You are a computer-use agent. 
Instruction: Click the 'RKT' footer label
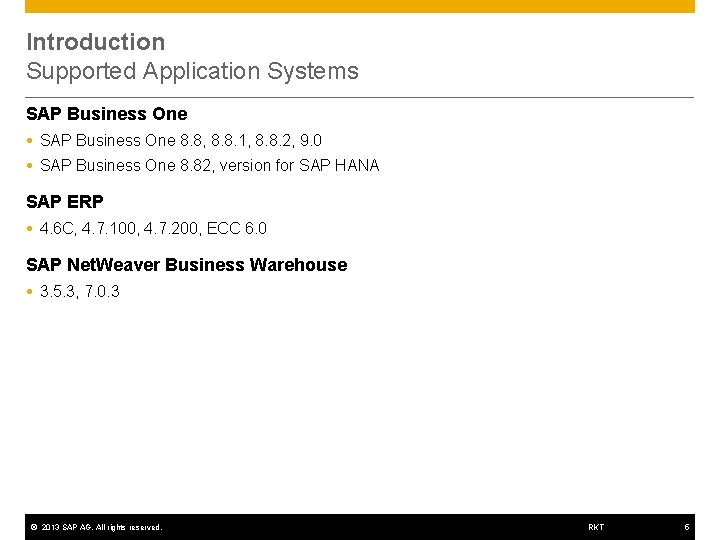(596, 527)
